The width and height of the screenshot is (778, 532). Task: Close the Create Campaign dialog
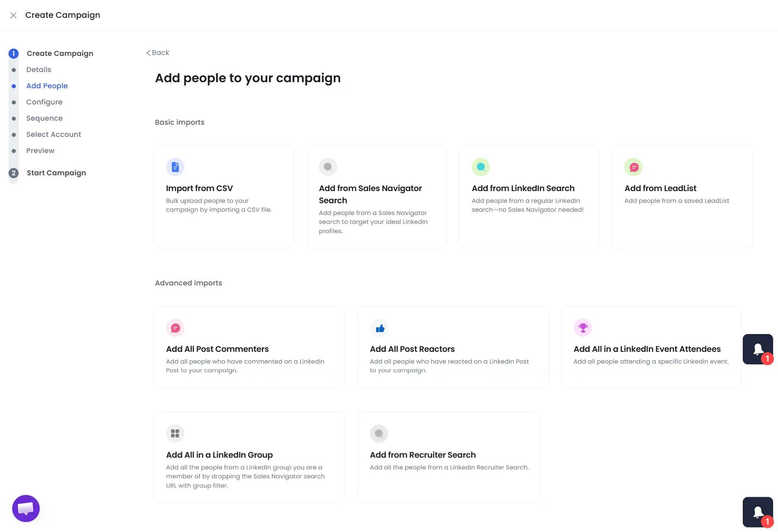pos(13,15)
